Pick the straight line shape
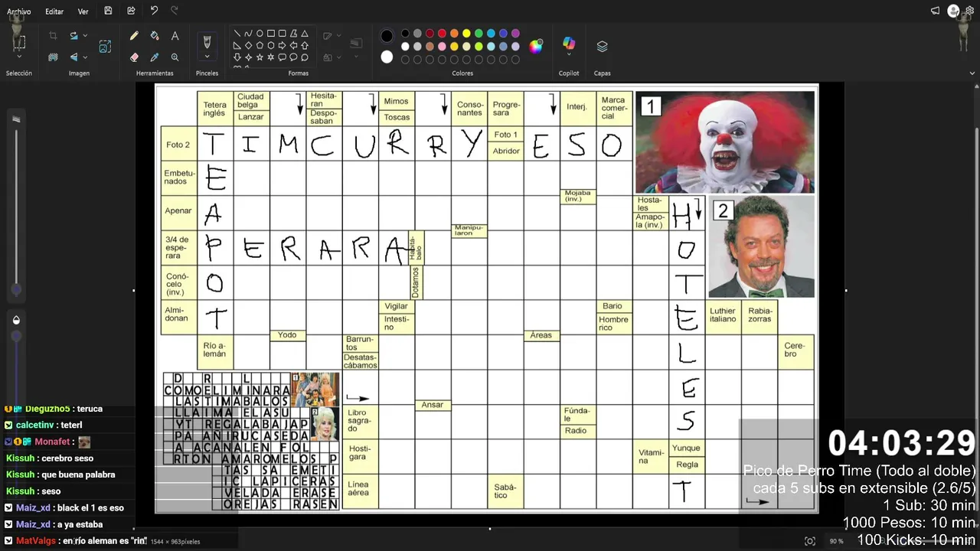This screenshot has width=980, height=551. [x=237, y=34]
